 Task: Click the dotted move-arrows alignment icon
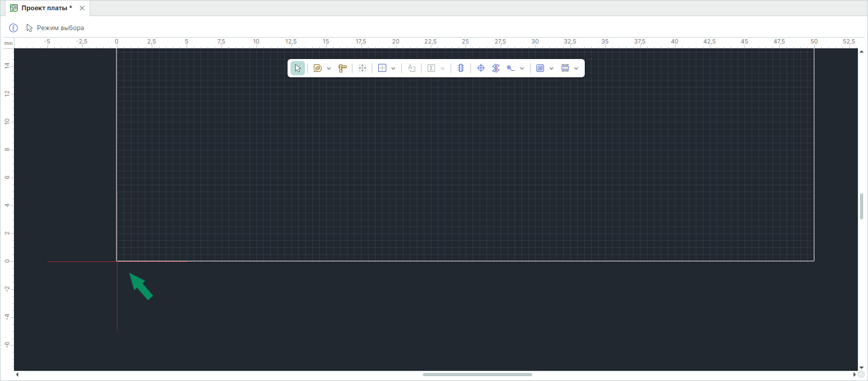pos(363,68)
